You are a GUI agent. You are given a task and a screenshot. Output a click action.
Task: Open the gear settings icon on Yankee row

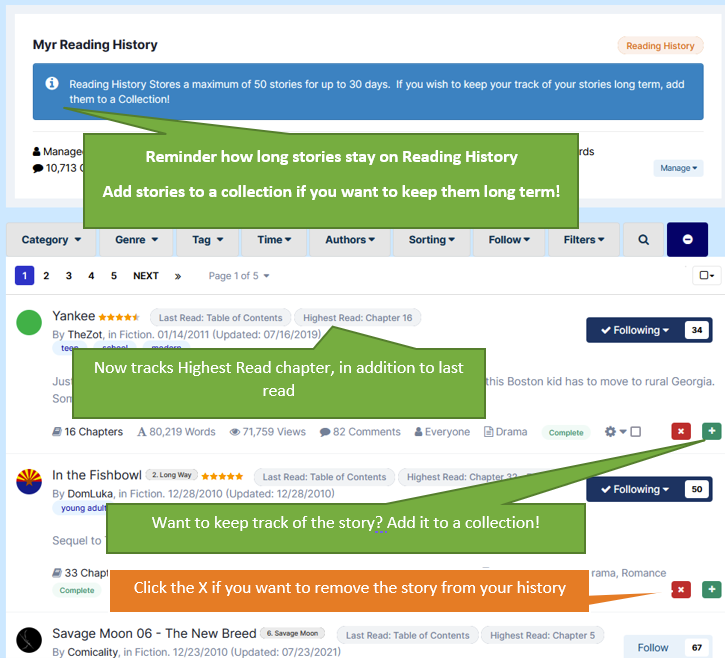tap(611, 432)
